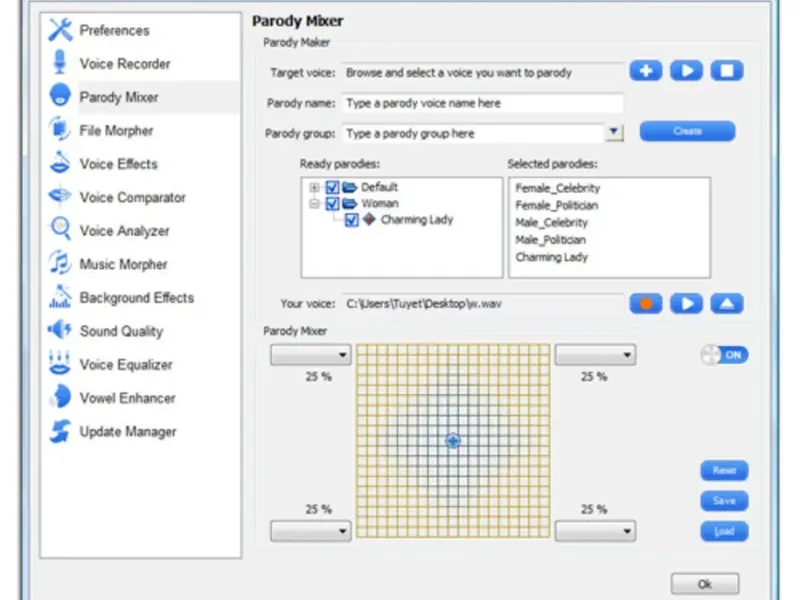Uncheck the Charming Lady parody checkbox
The width and height of the screenshot is (800, 600).
(351, 221)
